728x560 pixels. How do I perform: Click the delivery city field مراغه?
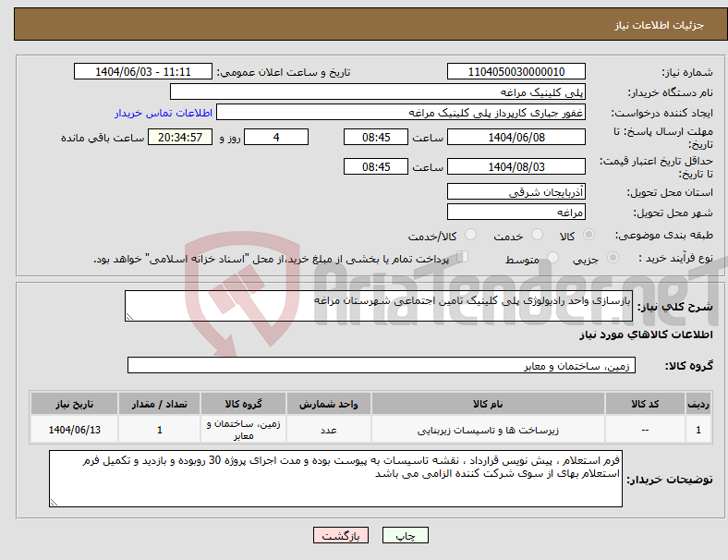[516, 213]
